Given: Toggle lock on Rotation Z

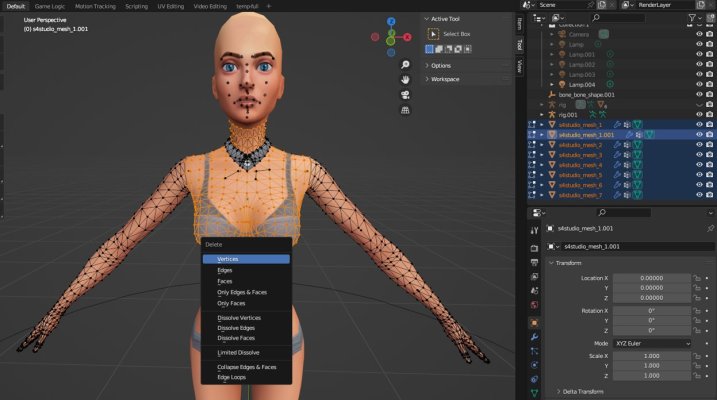Looking at the screenshot, I should (x=697, y=331).
